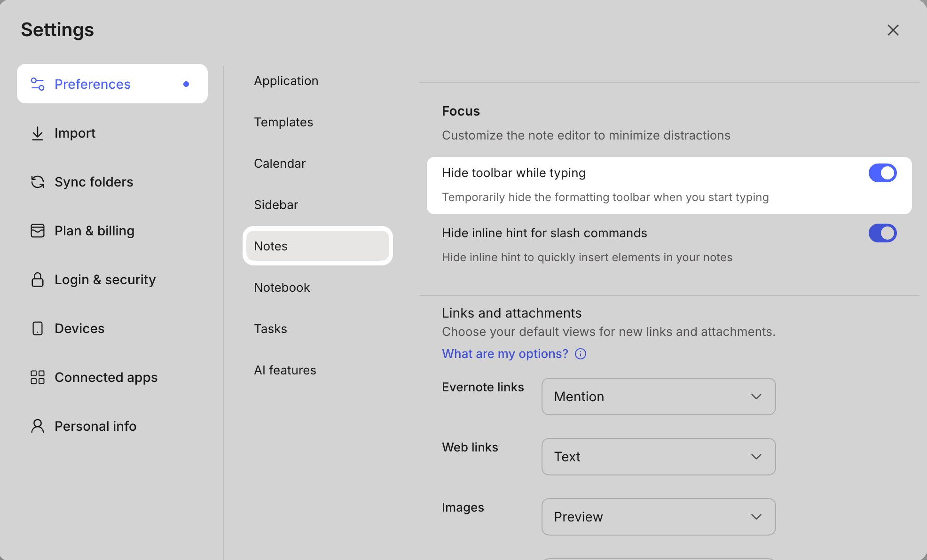927x560 pixels.
Task: Click the Login & security lock icon
Action: pos(38,280)
